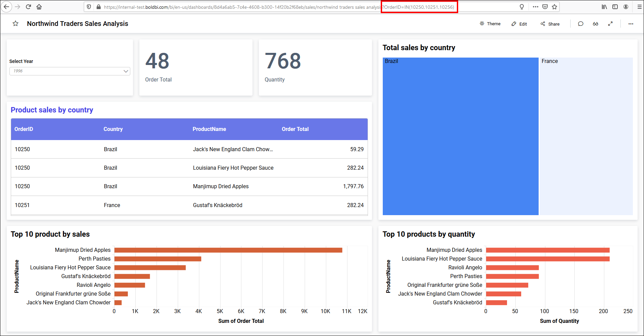Reload the page with browser refresh icon

click(x=28, y=7)
